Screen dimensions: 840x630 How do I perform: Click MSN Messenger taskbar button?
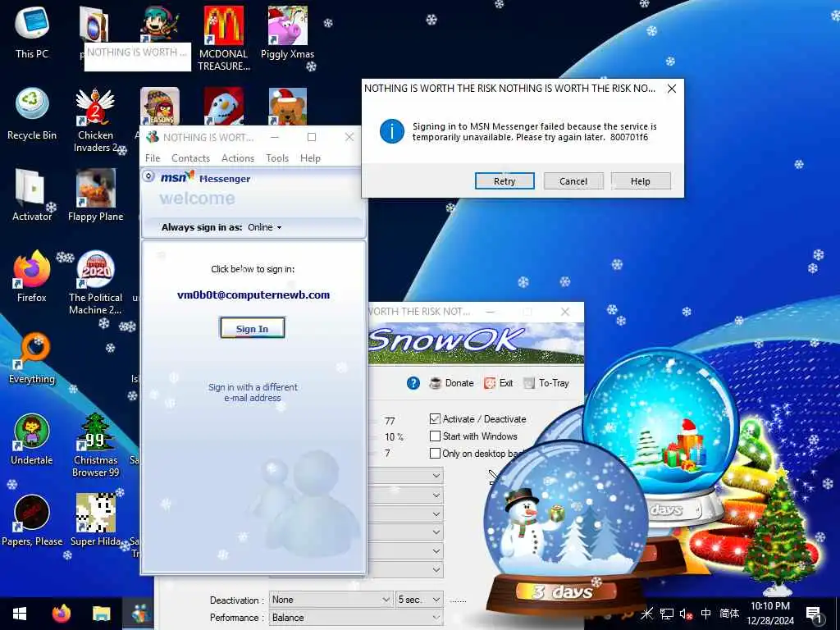[x=138, y=614]
